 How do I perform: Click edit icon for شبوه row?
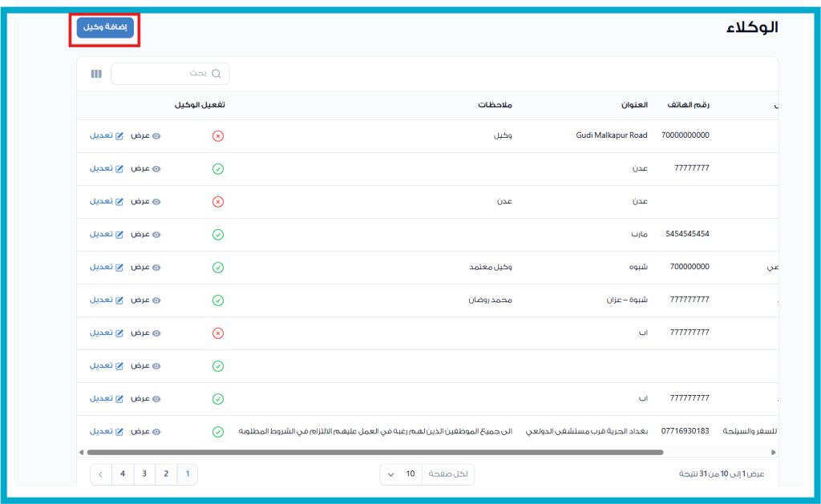click(119, 267)
